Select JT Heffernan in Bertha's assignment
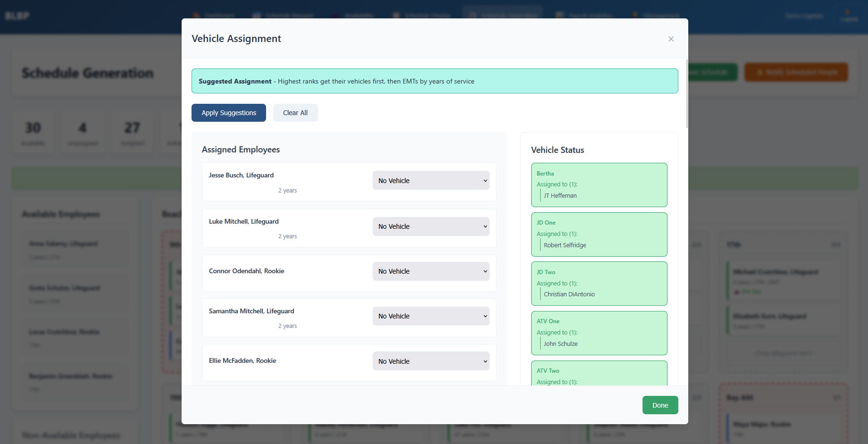Image resolution: width=868 pixels, height=444 pixels. (560, 196)
